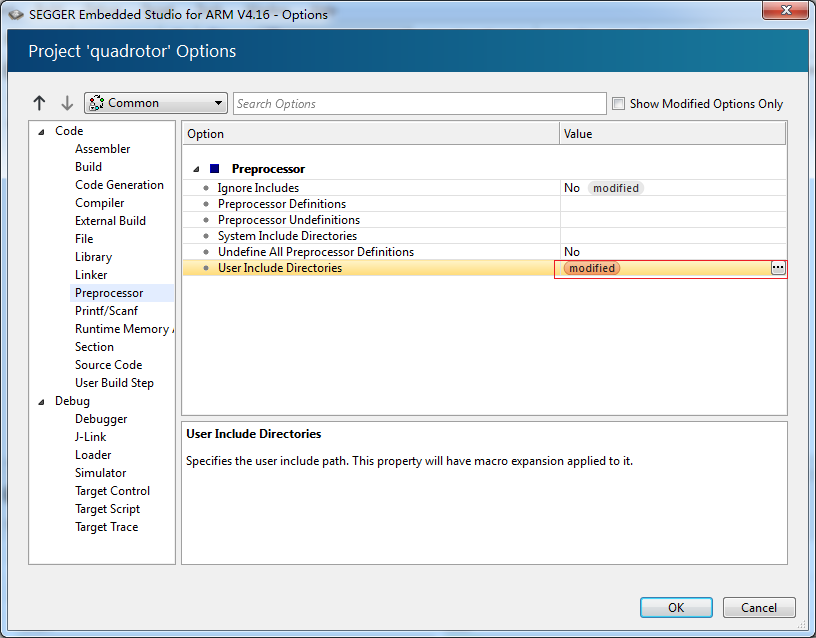Screen dimensions: 816x638
Task: Click the modified badge for Ignore Includes
Action: (x=616, y=188)
